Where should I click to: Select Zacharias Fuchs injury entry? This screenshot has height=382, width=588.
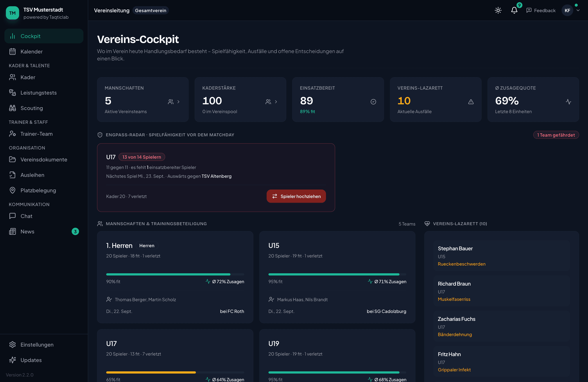(501, 327)
